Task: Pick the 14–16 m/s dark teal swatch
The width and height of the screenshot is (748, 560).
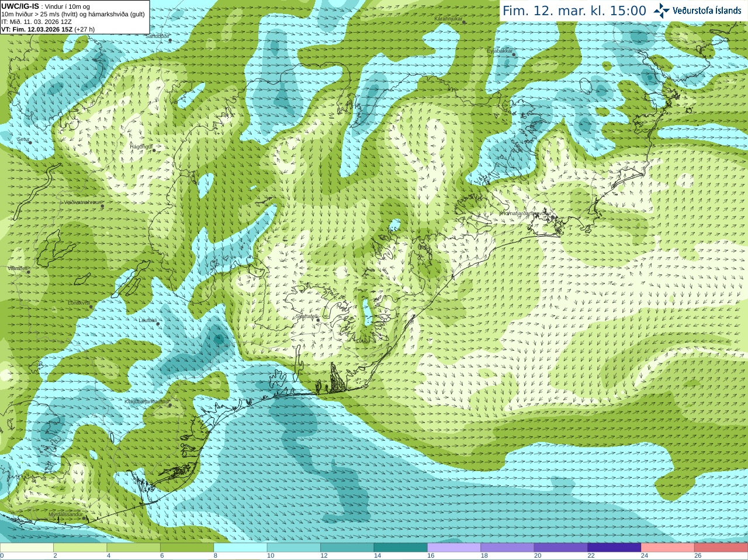Action: tap(401, 548)
